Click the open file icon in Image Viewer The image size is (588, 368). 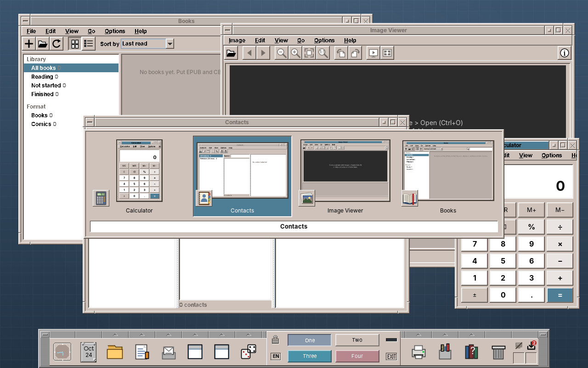pos(231,53)
